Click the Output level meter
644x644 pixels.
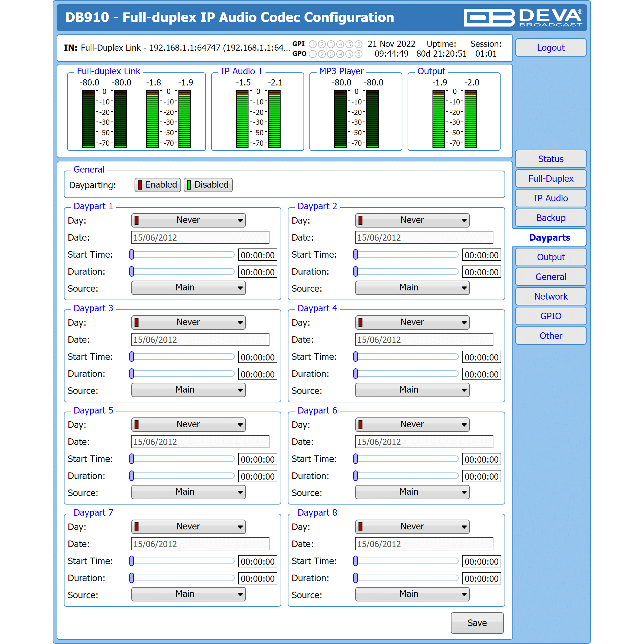pyautogui.click(x=454, y=112)
